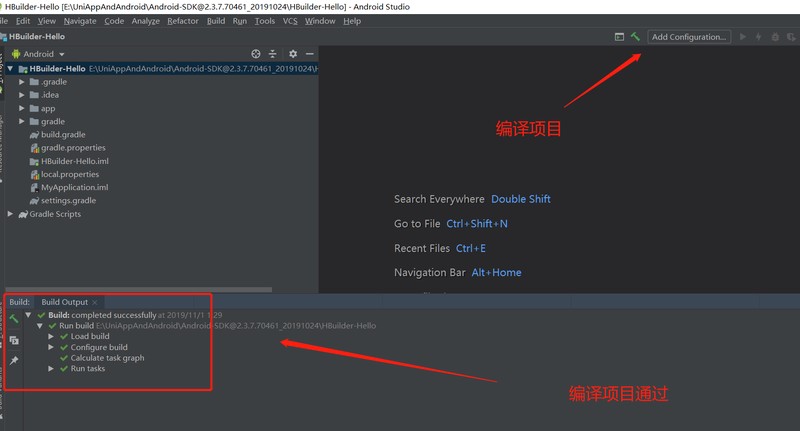Viewport: 800px width, 431px height.
Task: Open the Refactor menu
Action: (x=183, y=21)
